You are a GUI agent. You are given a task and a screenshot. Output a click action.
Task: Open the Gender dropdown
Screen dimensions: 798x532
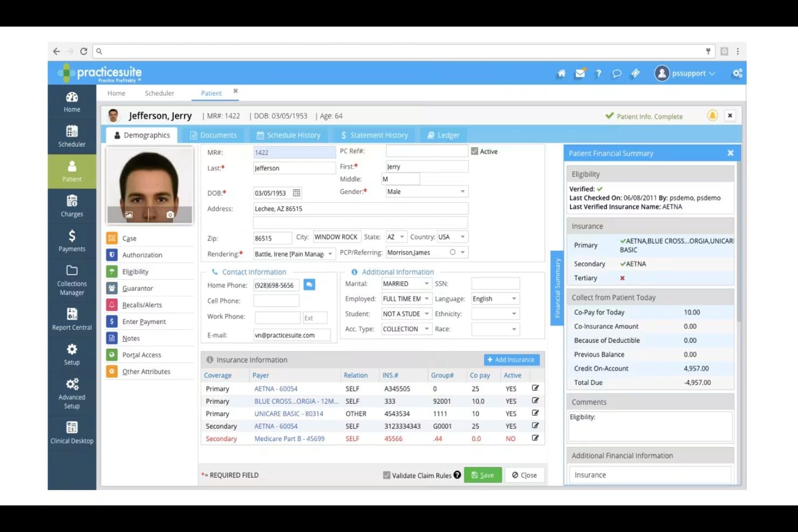tap(426, 191)
